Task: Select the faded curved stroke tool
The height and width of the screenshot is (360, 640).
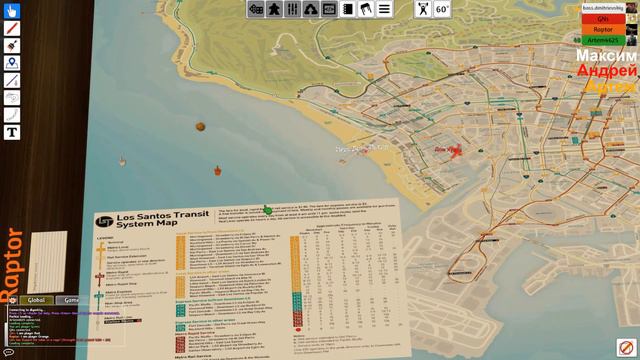Action: tap(12, 115)
